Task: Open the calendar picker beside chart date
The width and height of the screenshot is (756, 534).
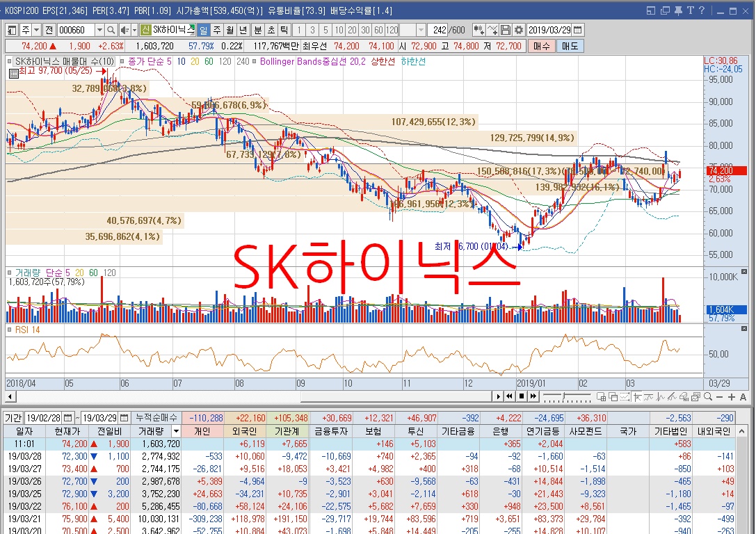Action: tap(578, 30)
